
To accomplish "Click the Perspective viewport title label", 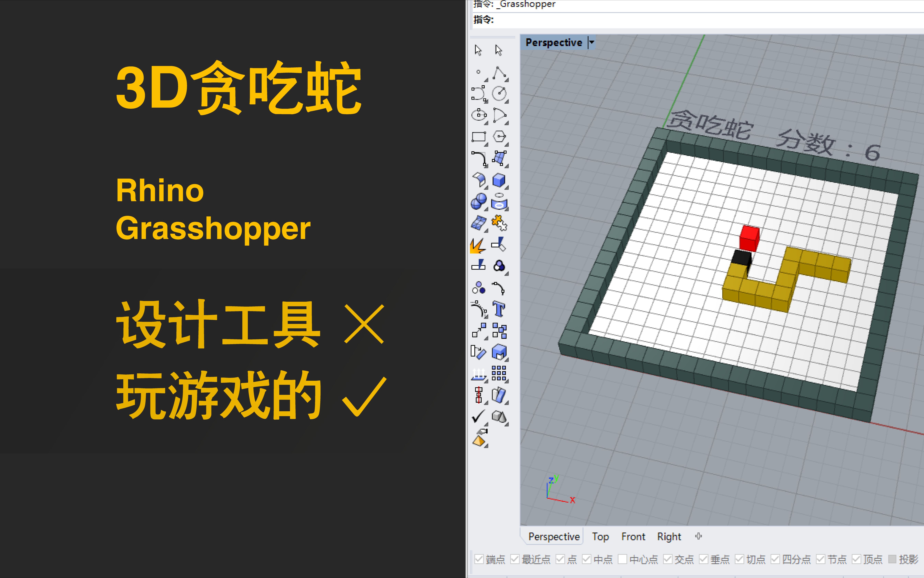I will click(x=554, y=42).
